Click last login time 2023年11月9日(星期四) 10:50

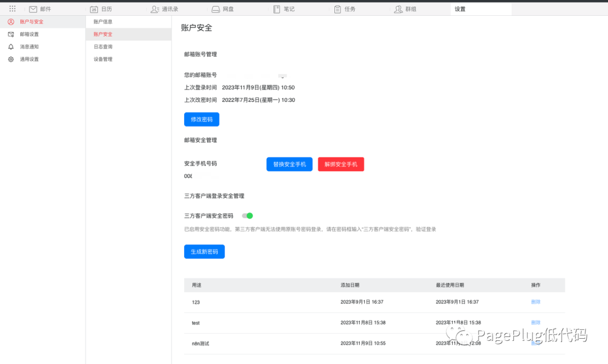coord(258,88)
